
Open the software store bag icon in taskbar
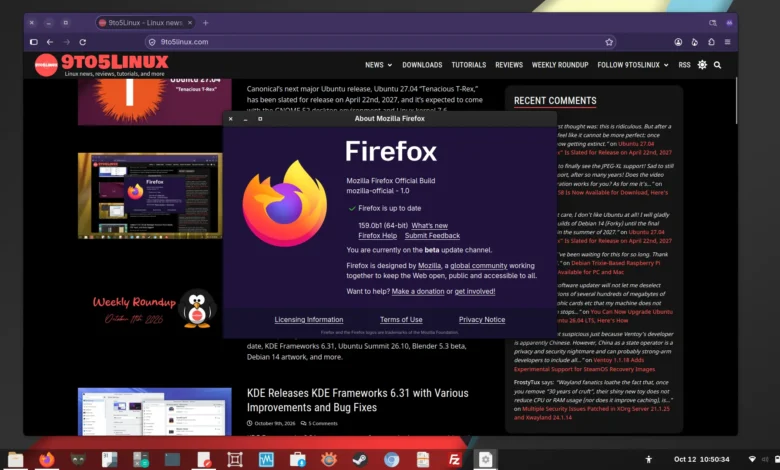tap(297, 460)
